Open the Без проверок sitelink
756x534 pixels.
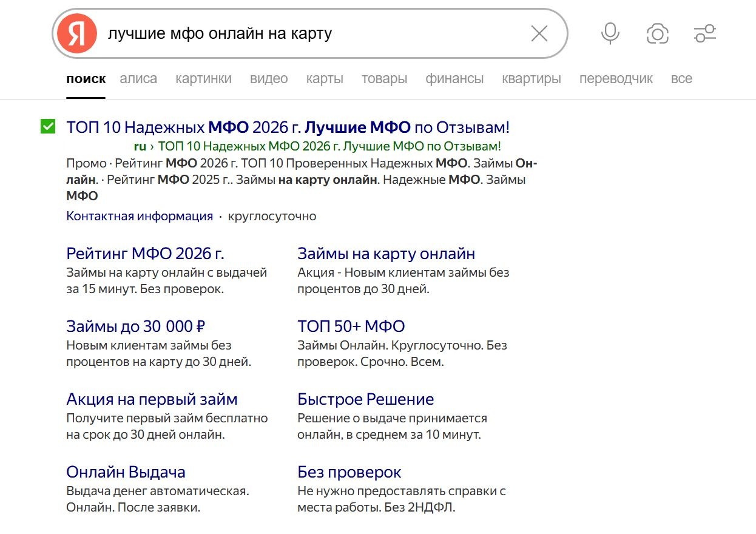pos(349,472)
